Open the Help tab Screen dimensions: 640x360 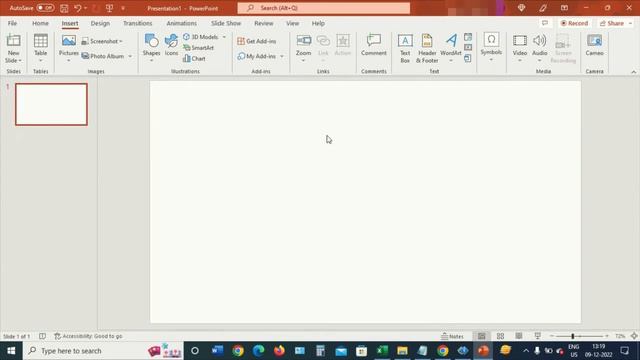[x=318, y=23]
